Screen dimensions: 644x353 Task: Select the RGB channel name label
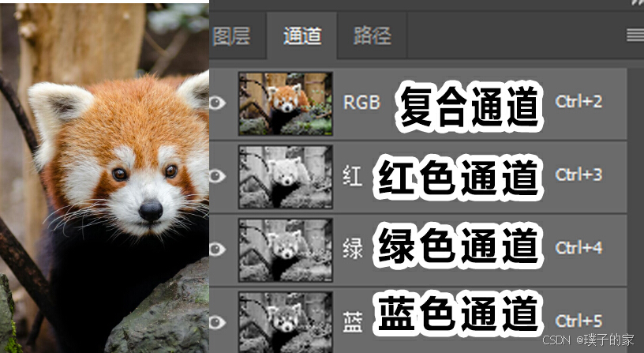click(x=361, y=103)
